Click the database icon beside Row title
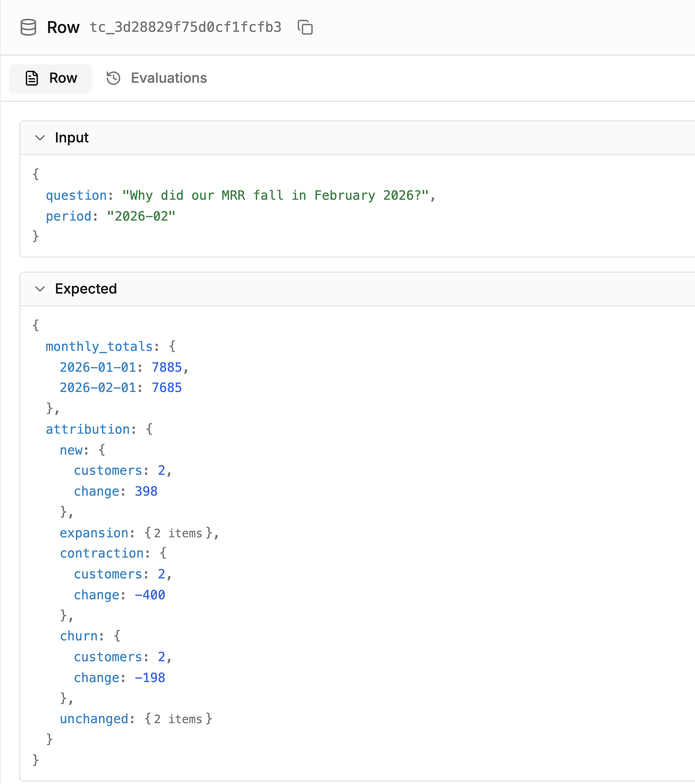Viewport: 695px width, 784px height. pos(28,27)
